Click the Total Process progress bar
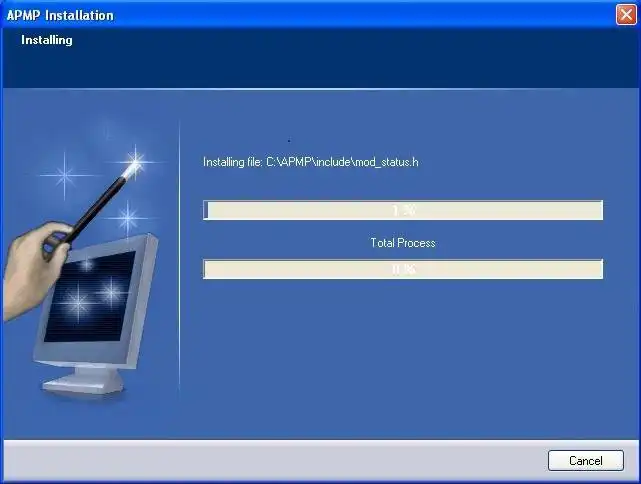This screenshot has width=641, height=484. click(x=403, y=269)
